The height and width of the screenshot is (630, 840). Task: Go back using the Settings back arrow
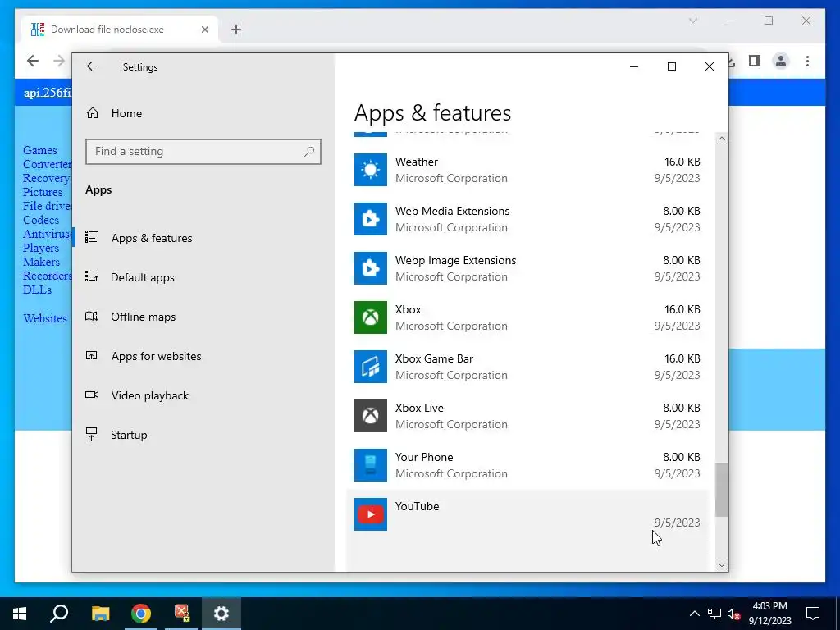92,66
